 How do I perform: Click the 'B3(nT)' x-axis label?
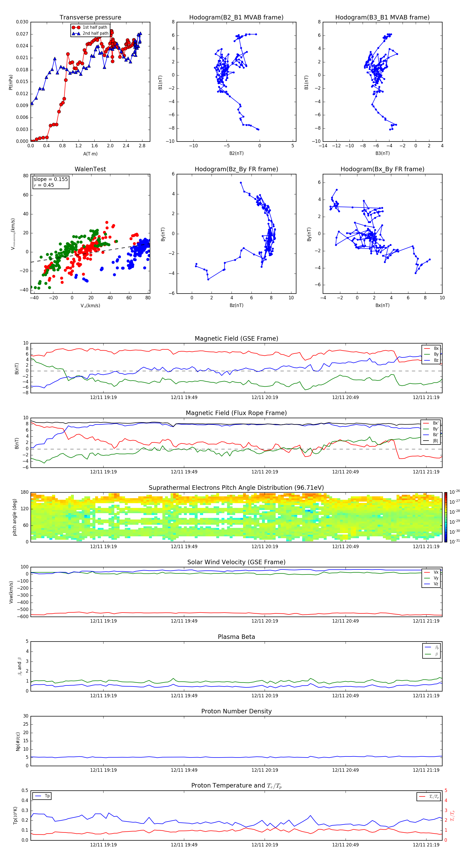382,153
